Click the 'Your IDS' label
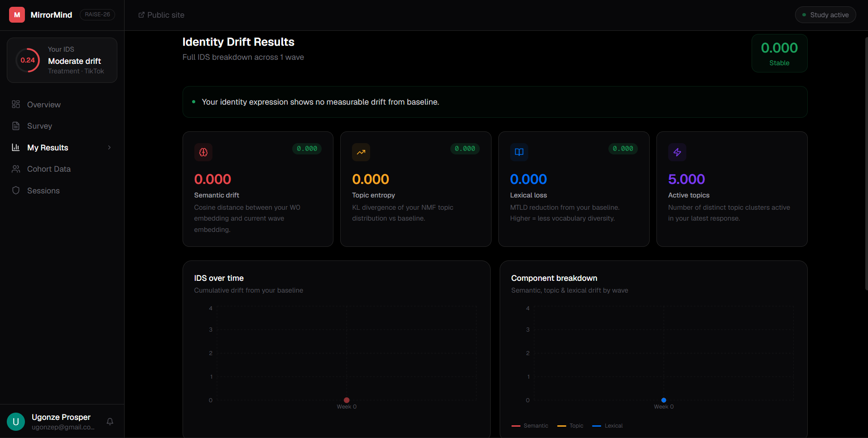The image size is (868, 438). click(x=61, y=49)
